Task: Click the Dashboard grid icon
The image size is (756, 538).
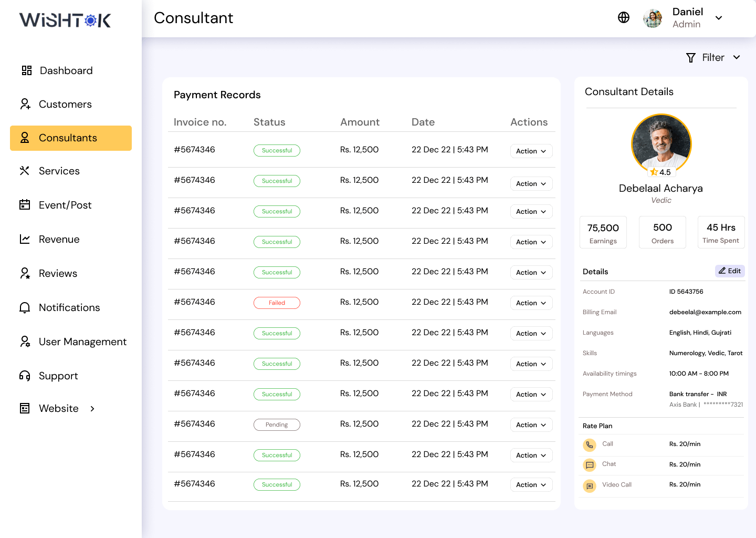Action: click(x=26, y=70)
